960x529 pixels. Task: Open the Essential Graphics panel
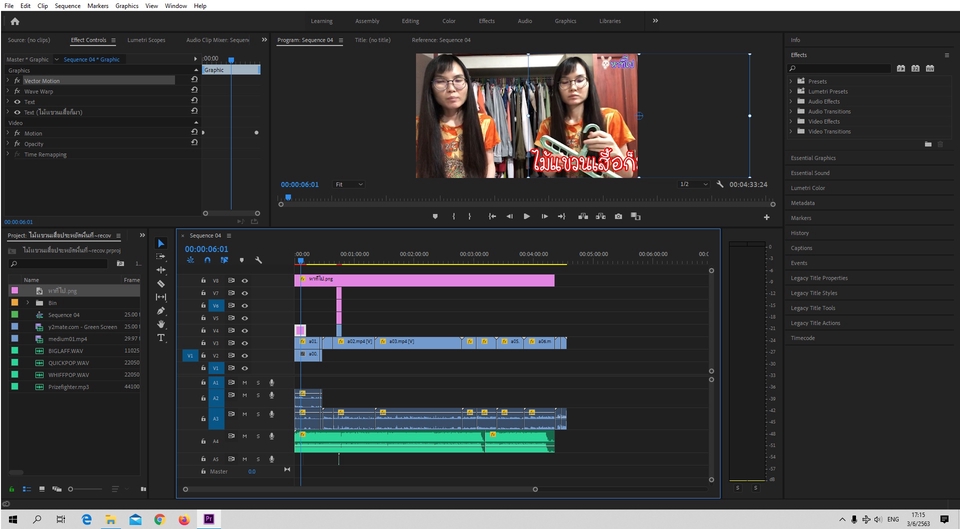[x=812, y=158]
